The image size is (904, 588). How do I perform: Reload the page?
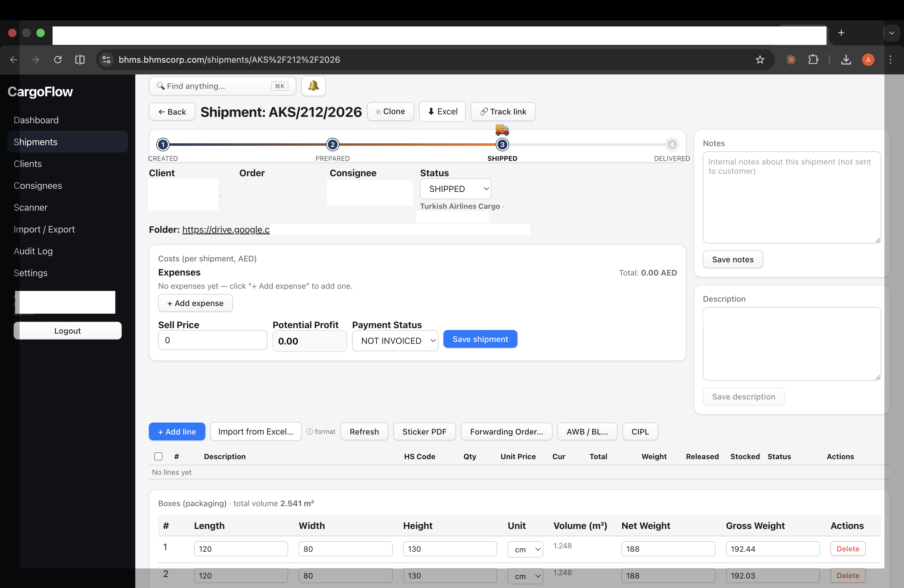coord(58,60)
